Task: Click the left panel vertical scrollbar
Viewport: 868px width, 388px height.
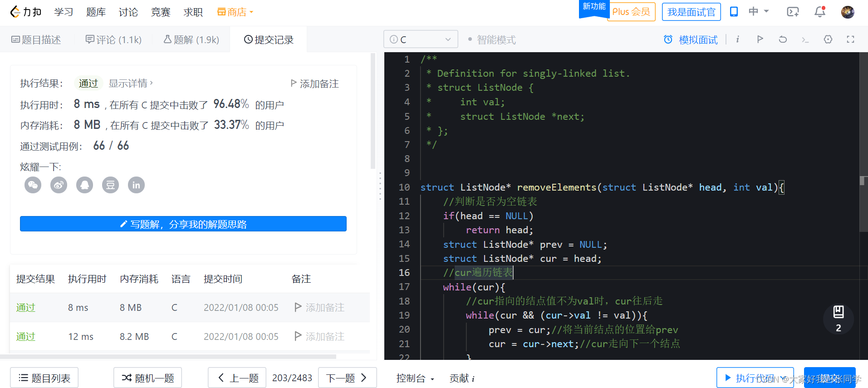Action: pyautogui.click(x=373, y=111)
